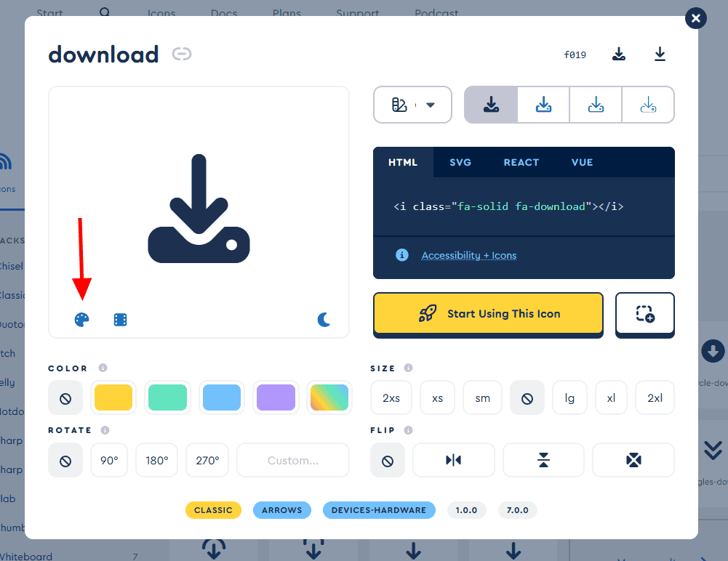This screenshot has width=728, height=561.
Task: Click the palette styling icon in preview
Action: pos(82,320)
